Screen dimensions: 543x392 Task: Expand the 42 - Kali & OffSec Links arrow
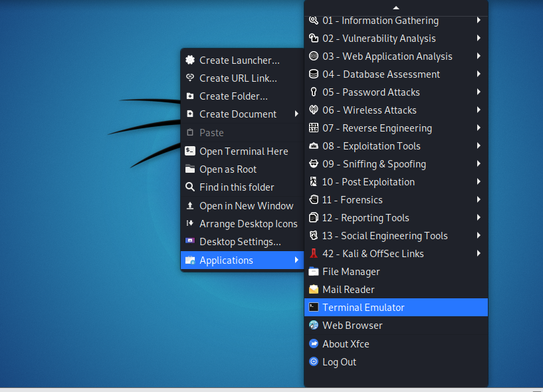click(479, 253)
